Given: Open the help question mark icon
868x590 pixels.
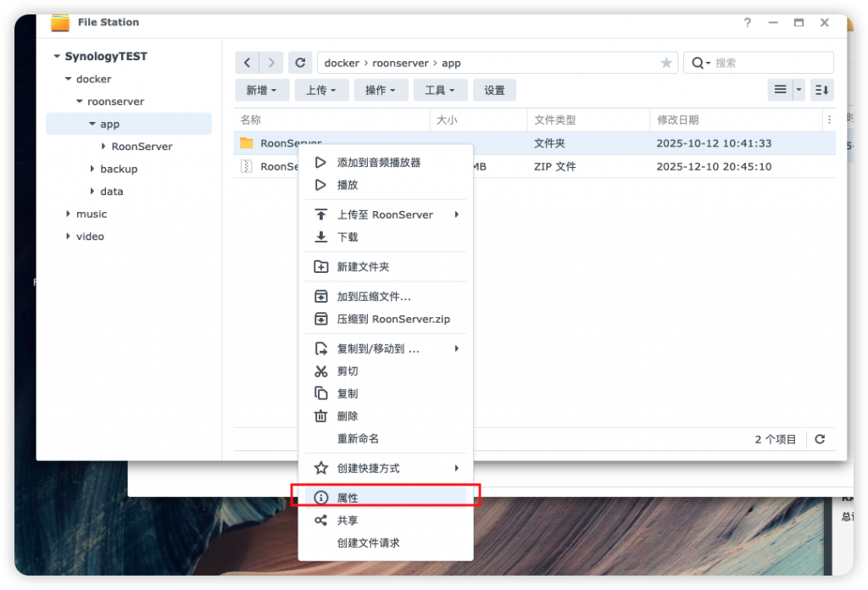Looking at the screenshot, I should click(747, 23).
